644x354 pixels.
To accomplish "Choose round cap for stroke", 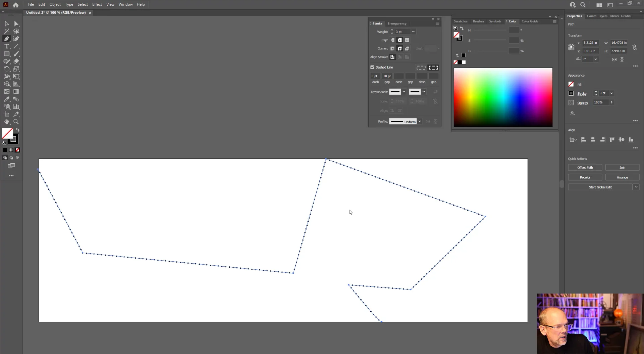I will (x=400, y=40).
